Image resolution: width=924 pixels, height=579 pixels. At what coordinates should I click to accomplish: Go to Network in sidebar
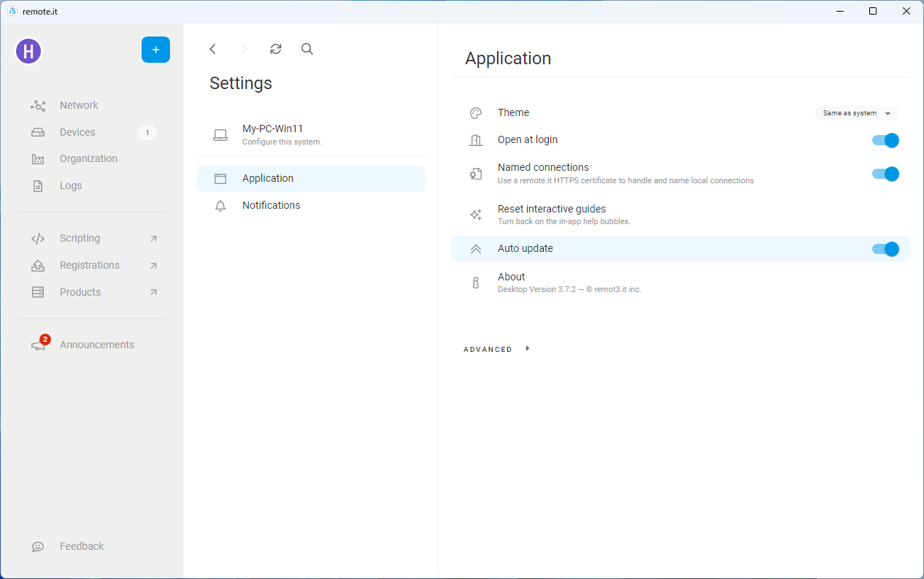click(79, 105)
